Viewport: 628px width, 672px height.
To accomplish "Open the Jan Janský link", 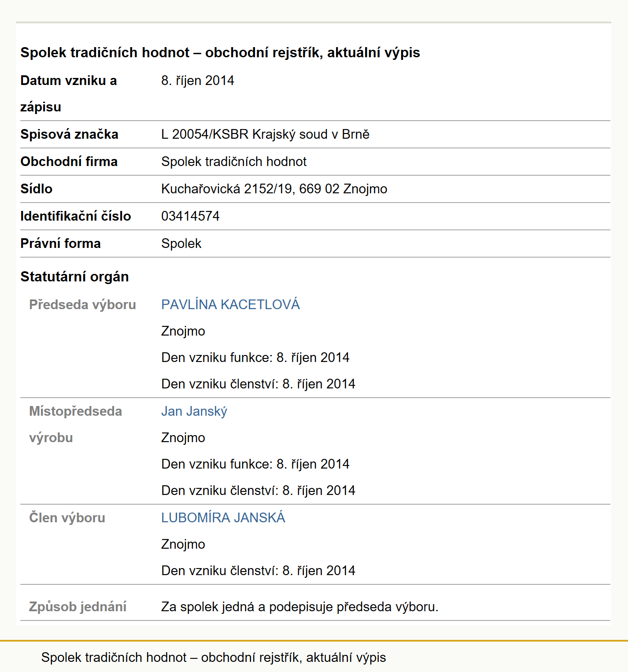I will [x=194, y=411].
